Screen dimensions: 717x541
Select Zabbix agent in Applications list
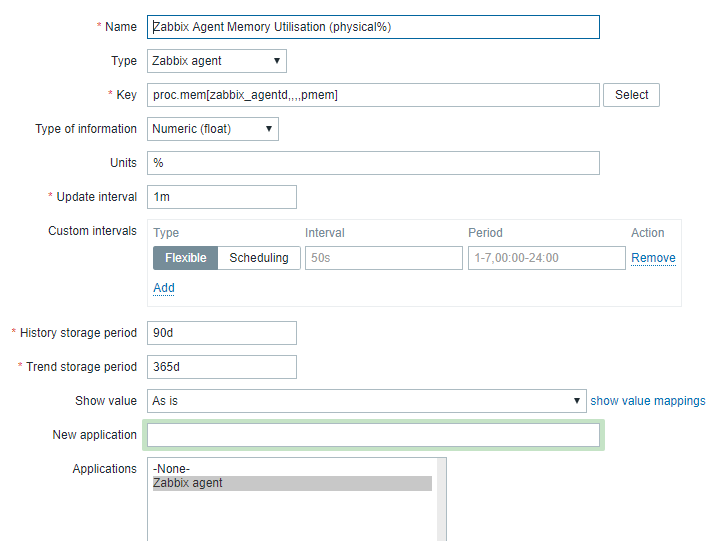[x=188, y=484]
